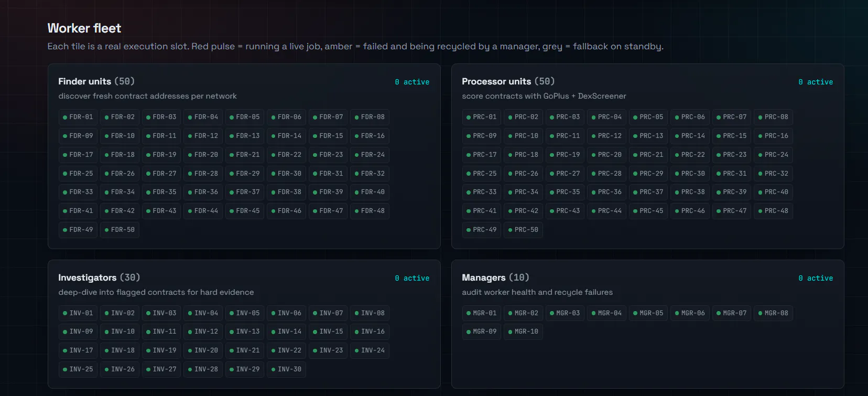
Task: Open manager unit MGR-10
Action: point(523,331)
